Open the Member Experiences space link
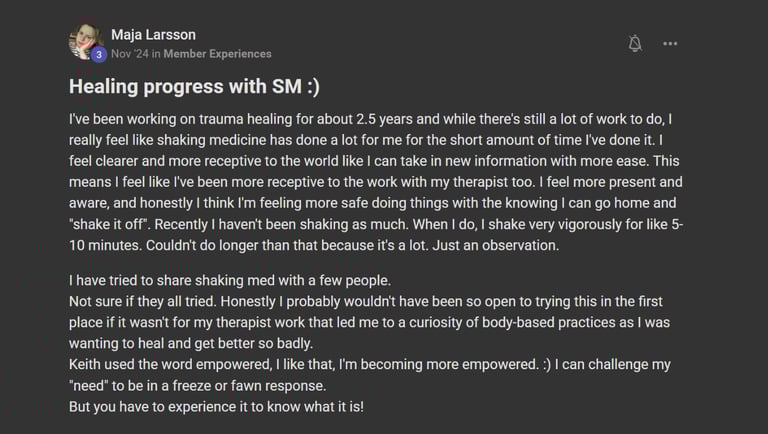768x434 pixels. click(x=217, y=54)
